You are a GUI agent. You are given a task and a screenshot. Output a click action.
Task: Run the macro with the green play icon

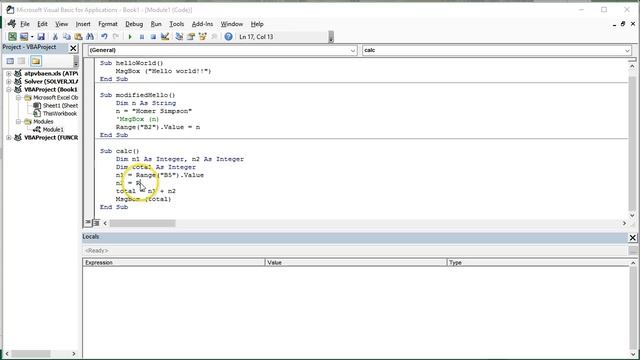[130, 37]
